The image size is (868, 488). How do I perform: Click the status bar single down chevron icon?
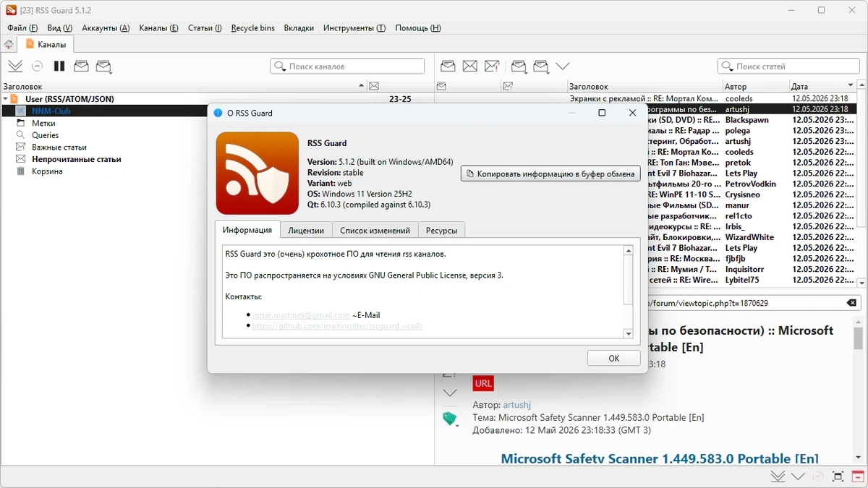pyautogui.click(x=798, y=476)
